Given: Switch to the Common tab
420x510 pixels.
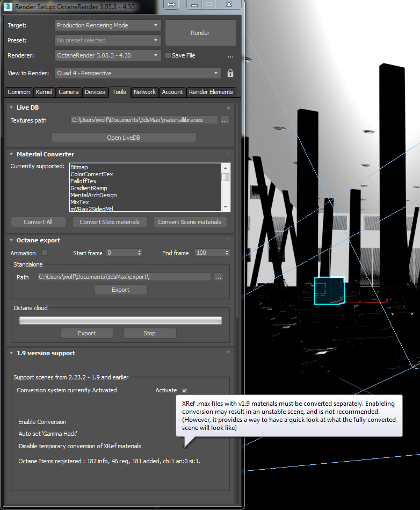Looking at the screenshot, I should pos(18,92).
